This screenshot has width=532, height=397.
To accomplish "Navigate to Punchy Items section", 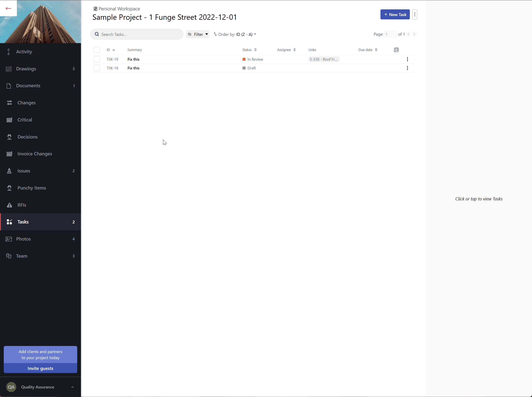I will (32, 188).
